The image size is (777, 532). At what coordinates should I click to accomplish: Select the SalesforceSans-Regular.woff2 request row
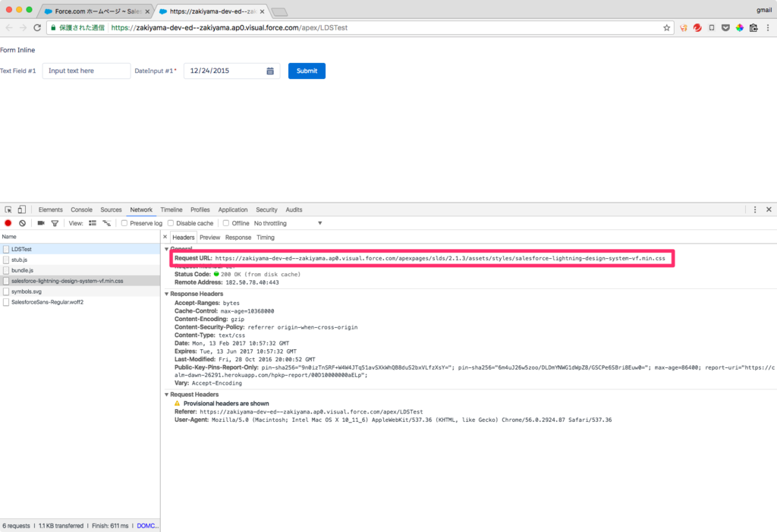point(80,302)
